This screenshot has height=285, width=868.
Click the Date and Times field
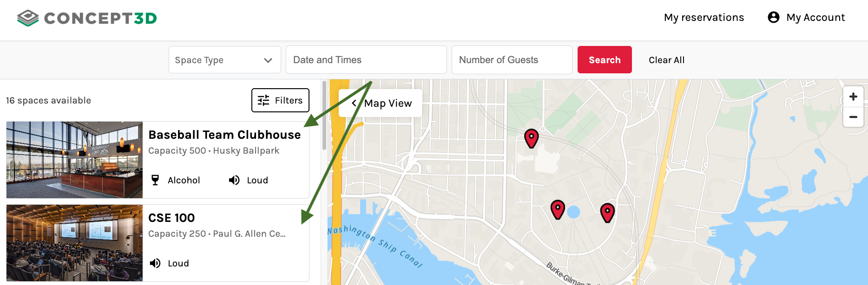pos(366,60)
